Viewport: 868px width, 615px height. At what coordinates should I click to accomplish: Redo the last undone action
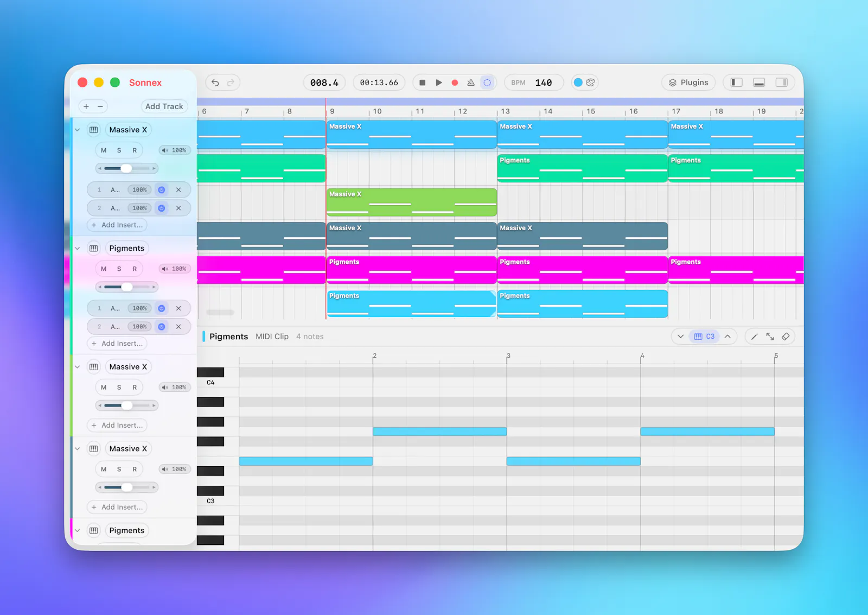[x=231, y=83]
